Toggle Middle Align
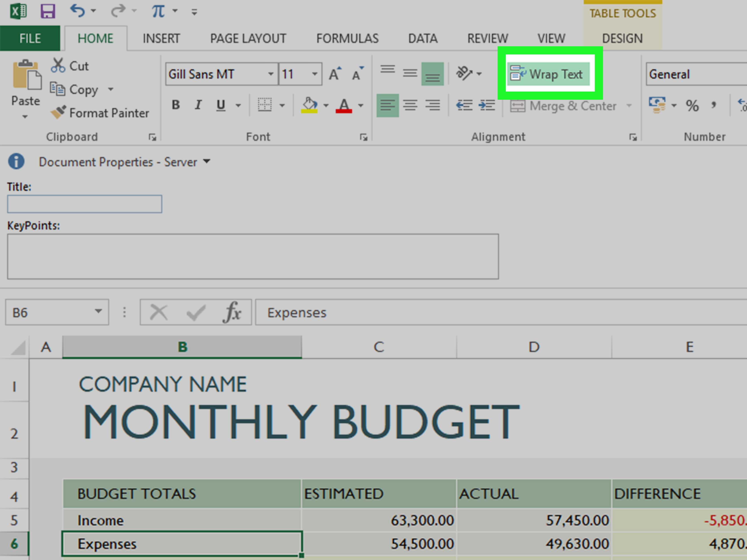This screenshot has width=747, height=560. click(x=410, y=73)
